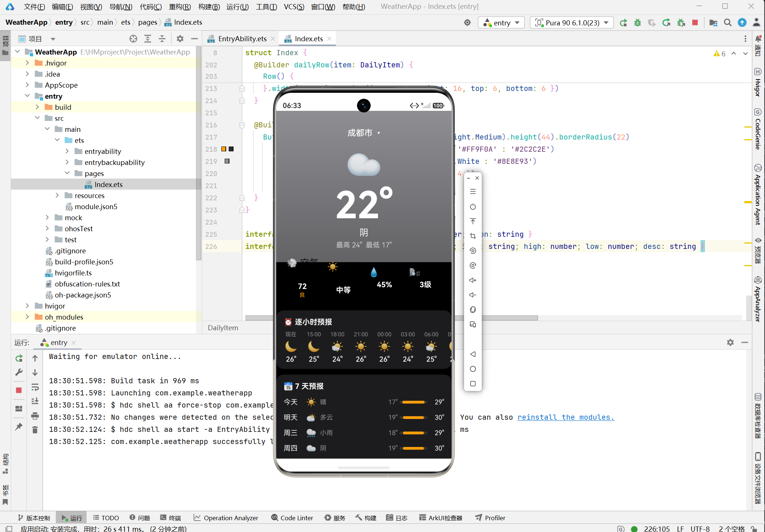This screenshot has height=532, width=765.
Task: Click the emulator power button icon
Action: point(473,207)
